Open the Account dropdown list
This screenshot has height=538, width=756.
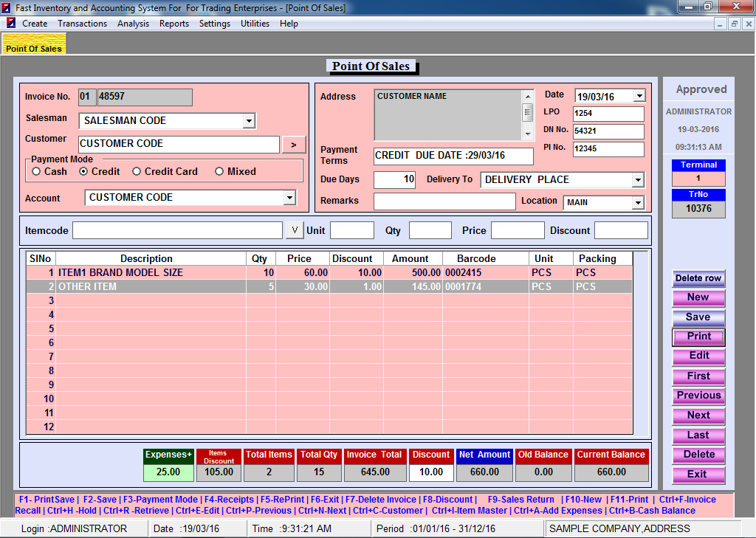click(x=289, y=198)
